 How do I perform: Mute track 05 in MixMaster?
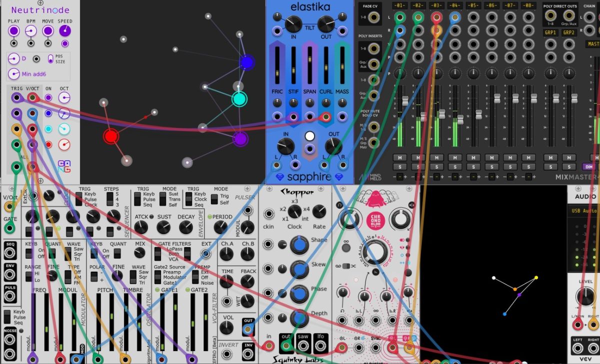[472, 158]
